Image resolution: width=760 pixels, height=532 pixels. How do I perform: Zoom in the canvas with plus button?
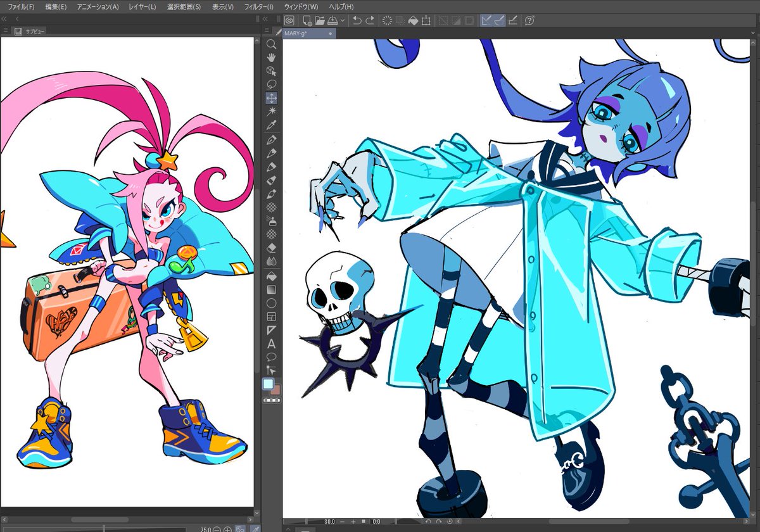tap(352, 522)
